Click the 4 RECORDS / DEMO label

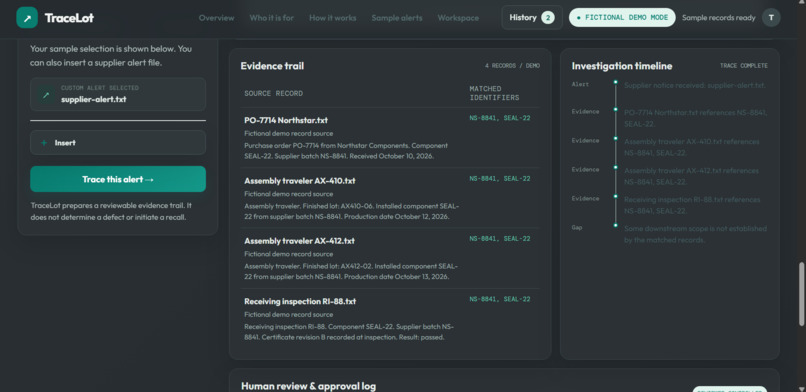click(x=512, y=66)
